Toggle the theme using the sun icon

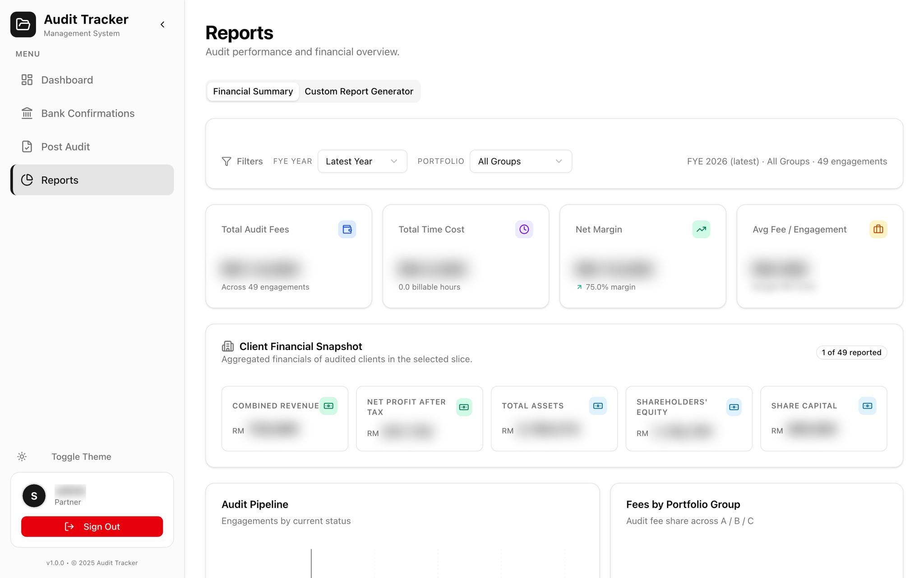[22, 457]
